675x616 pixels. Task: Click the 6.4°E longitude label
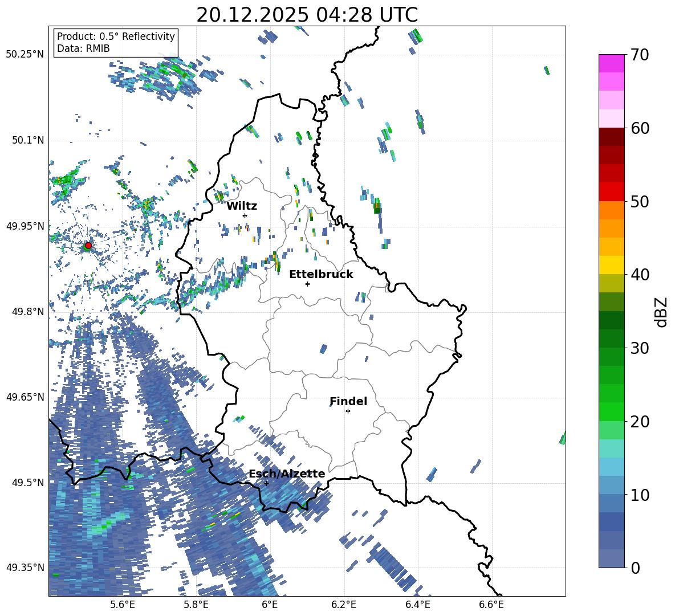417,605
